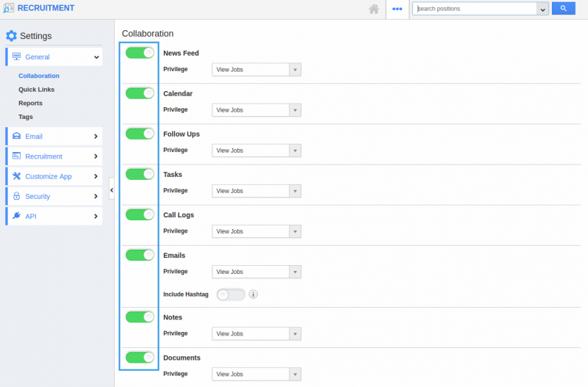Viewport: 588px width, 387px height.
Task: Open the Customize App menu label
Action: (x=49, y=176)
